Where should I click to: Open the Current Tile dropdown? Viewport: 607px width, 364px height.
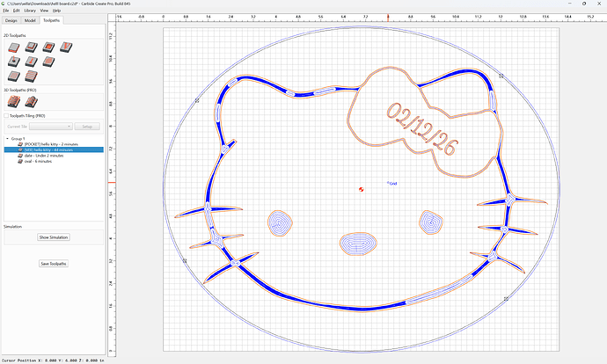coord(51,127)
